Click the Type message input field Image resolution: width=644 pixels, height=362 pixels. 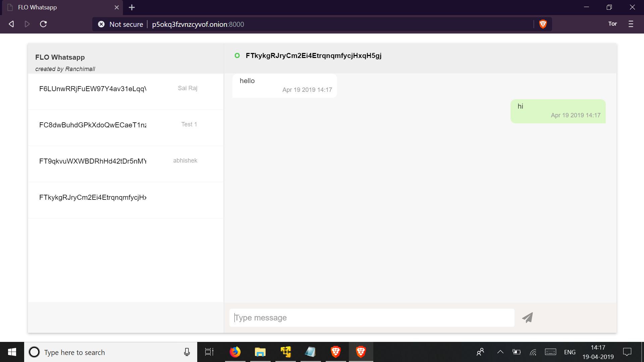coord(372,318)
